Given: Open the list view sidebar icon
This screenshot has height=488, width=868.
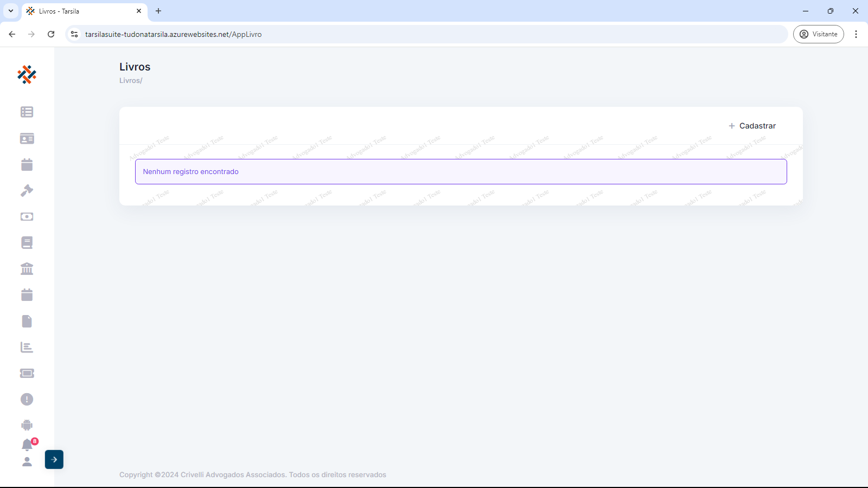Looking at the screenshot, I should (27, 112).
